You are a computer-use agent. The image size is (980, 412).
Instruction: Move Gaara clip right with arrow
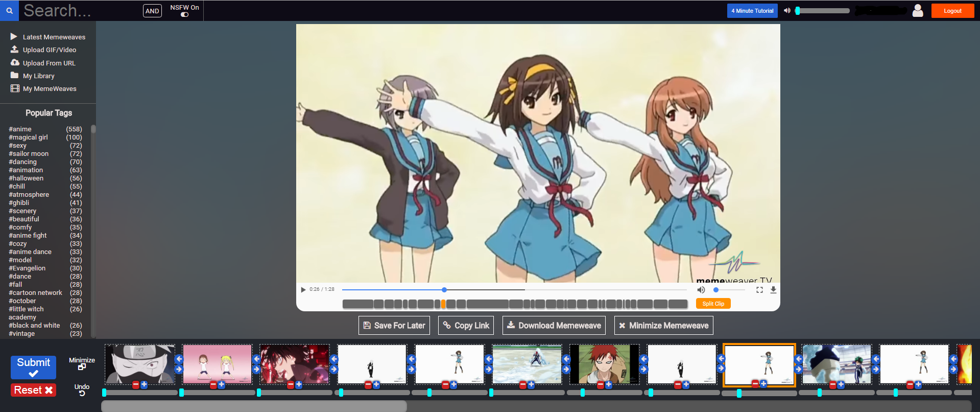(x=643, y=369)
